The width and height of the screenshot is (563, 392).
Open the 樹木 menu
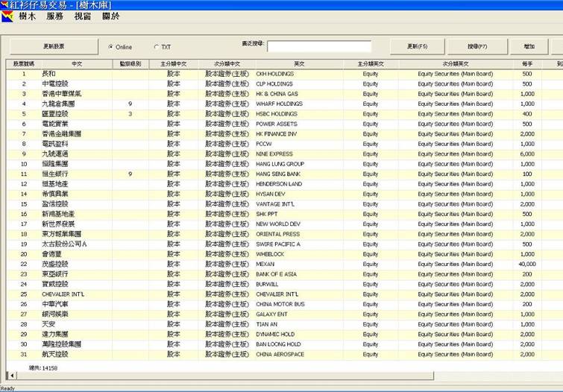point(28,16)
